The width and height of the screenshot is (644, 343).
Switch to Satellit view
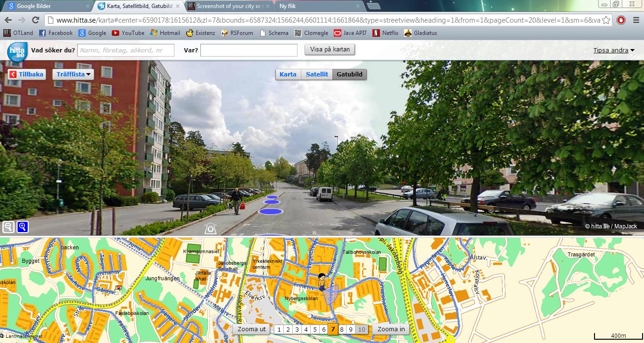point(317,75)
